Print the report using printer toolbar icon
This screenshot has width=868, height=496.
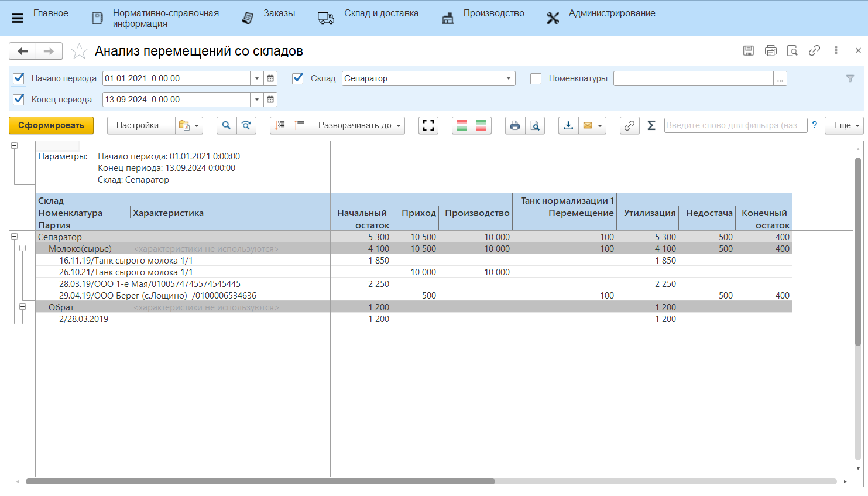pos(515,125)
